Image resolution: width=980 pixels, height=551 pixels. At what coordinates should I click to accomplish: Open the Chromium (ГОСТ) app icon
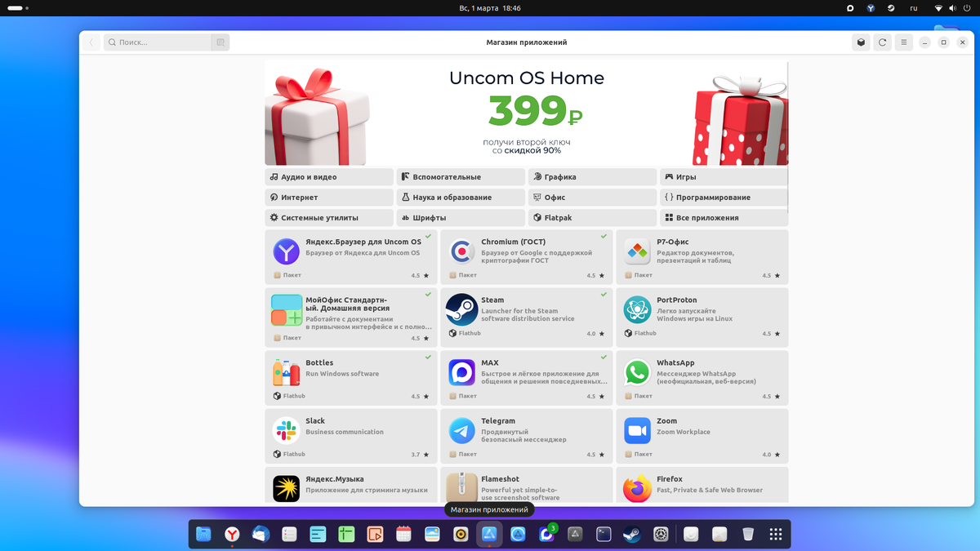click(x=462, y=252)
